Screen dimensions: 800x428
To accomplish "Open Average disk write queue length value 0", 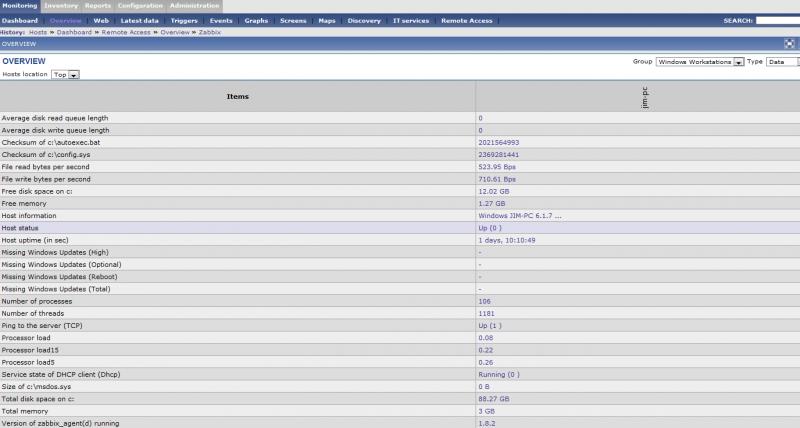I will tap(480, 131).
